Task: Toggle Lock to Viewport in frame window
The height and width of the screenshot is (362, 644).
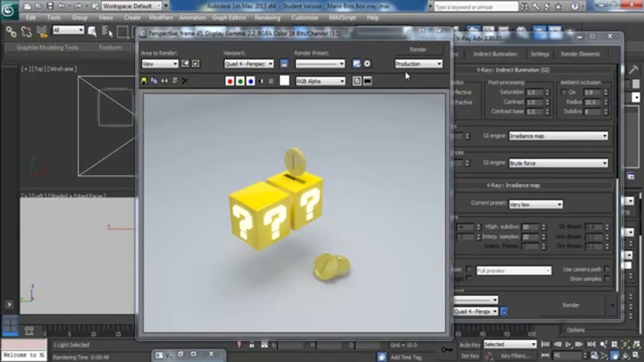Action: pyautogui.click(x=284, y=64)
